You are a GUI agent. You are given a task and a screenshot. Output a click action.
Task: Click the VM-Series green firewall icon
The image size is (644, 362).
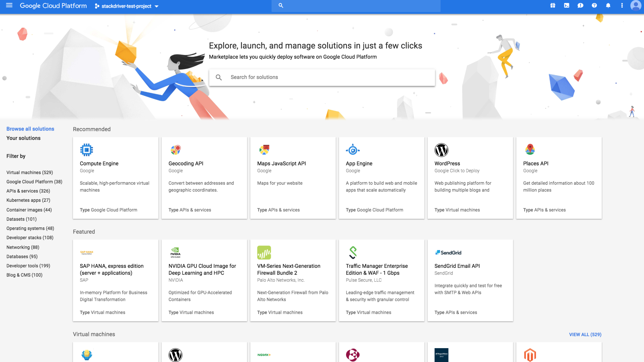[x=264, y=253]
